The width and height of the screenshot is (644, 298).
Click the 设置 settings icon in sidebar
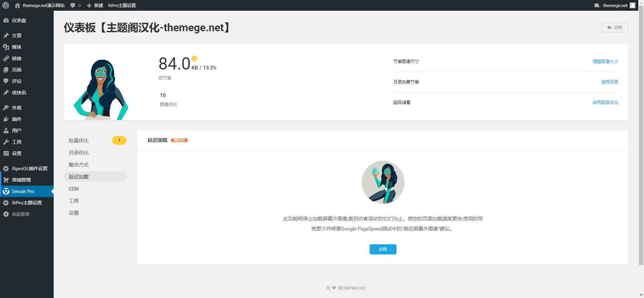coord(6,153)
